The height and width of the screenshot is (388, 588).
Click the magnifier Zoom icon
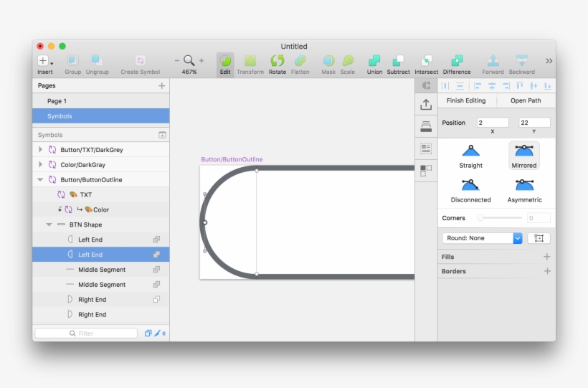[189, 60]
